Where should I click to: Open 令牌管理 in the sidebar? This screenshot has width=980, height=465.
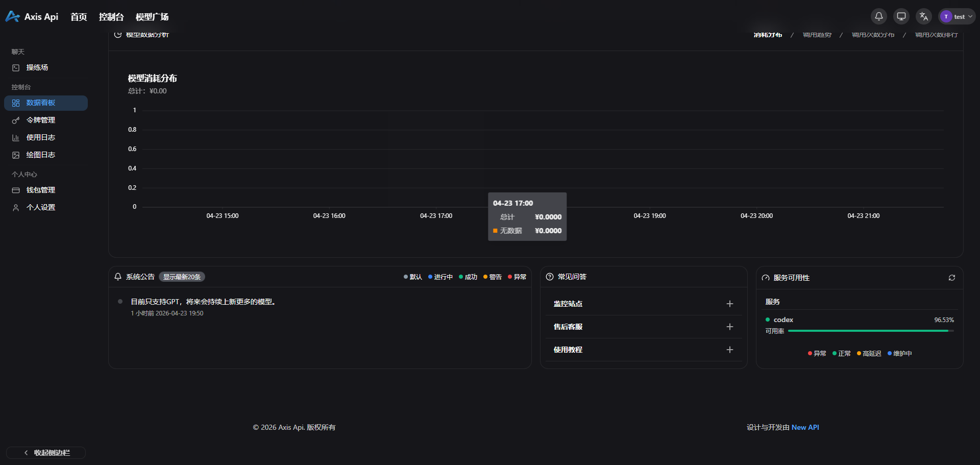[x=41, y=120]
